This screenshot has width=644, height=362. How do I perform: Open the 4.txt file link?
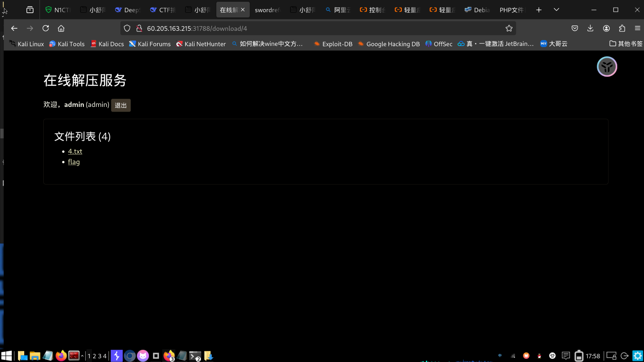click(75, 152)
